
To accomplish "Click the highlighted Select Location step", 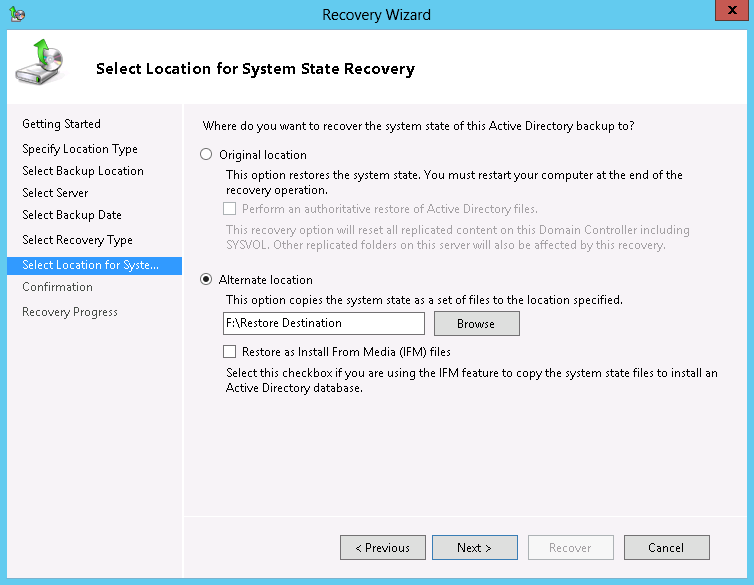I will tap(91, 265).
